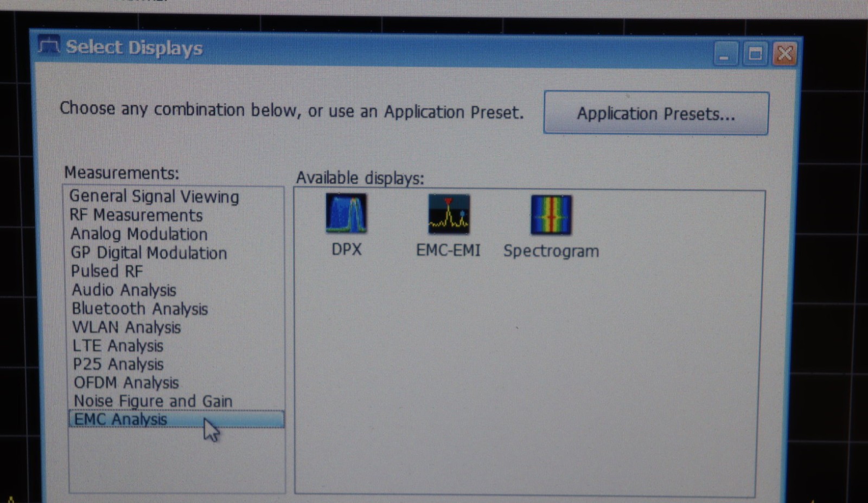
Task: Pick Noise Figure and Gain measurement
Action: (153, 401)
